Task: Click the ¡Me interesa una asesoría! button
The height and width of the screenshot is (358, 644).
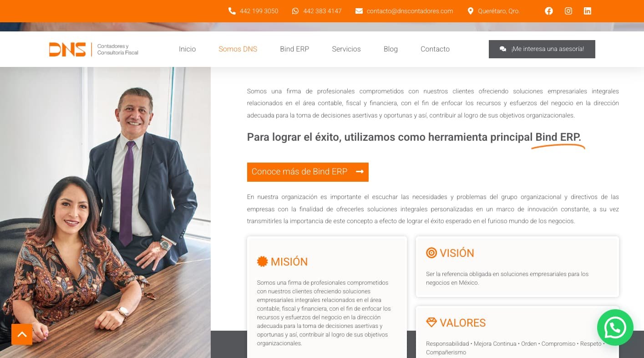Action: point(542,49)
